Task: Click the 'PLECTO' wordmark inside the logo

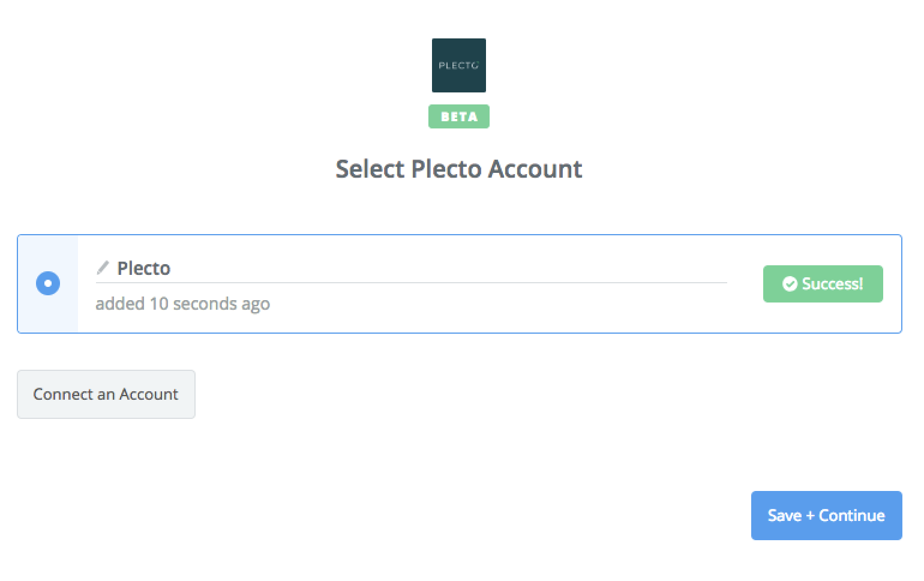Action: [x=459, y=65]
